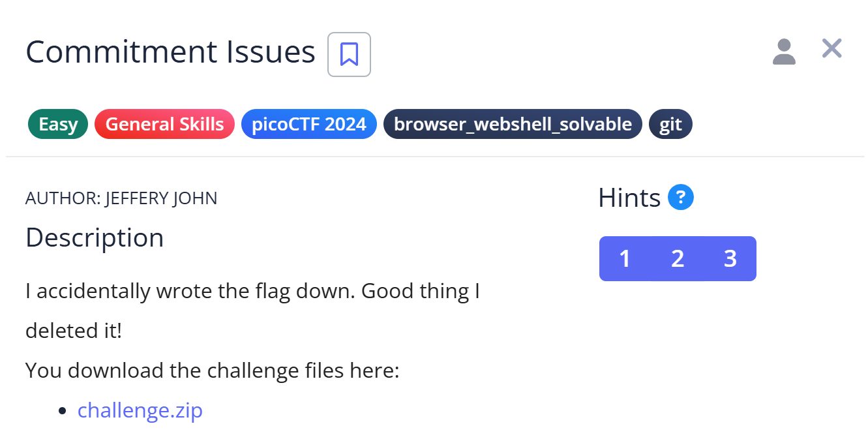The image size is (868, 441).
Task: Click the picoCTF 2024 event tag
Action: 308,124
